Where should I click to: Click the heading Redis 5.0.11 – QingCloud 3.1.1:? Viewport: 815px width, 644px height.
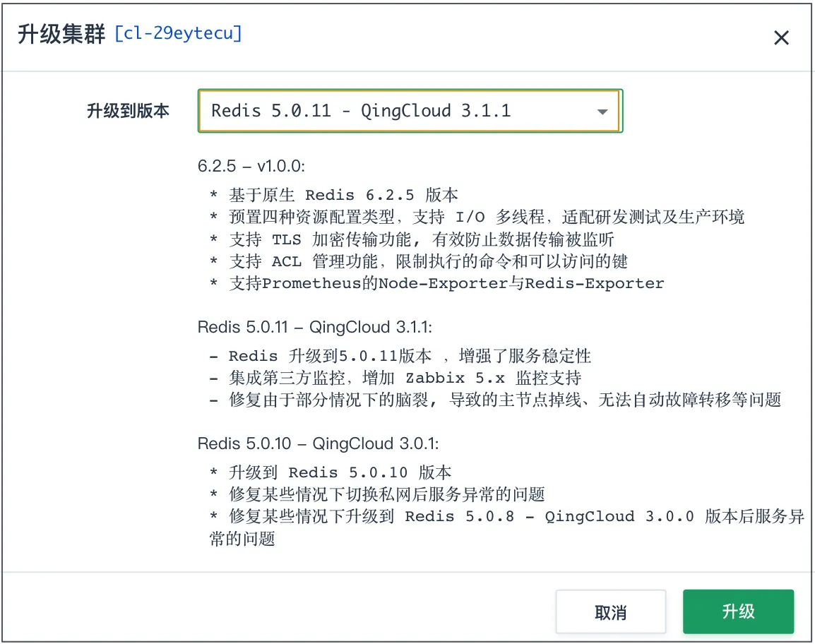pyautogui.click(x=314, y=327)
